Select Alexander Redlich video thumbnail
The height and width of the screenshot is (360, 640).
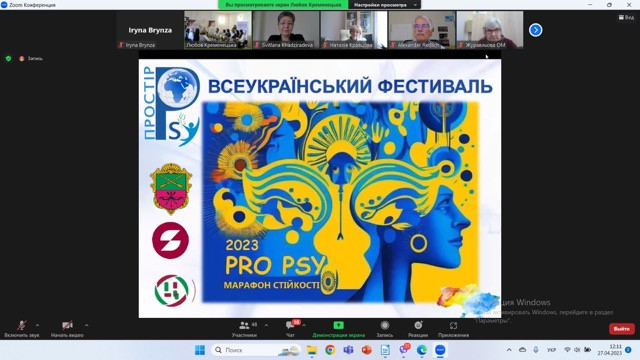coord(422,30)
